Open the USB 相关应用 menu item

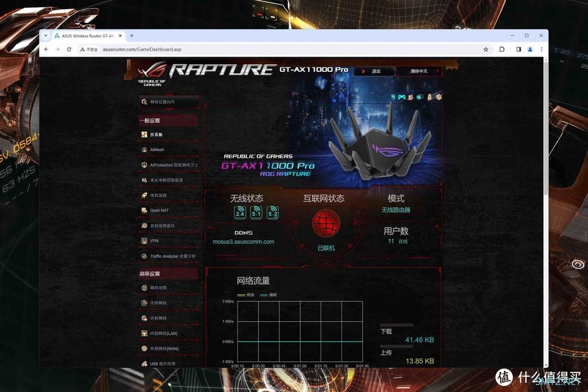click(169, 364)
